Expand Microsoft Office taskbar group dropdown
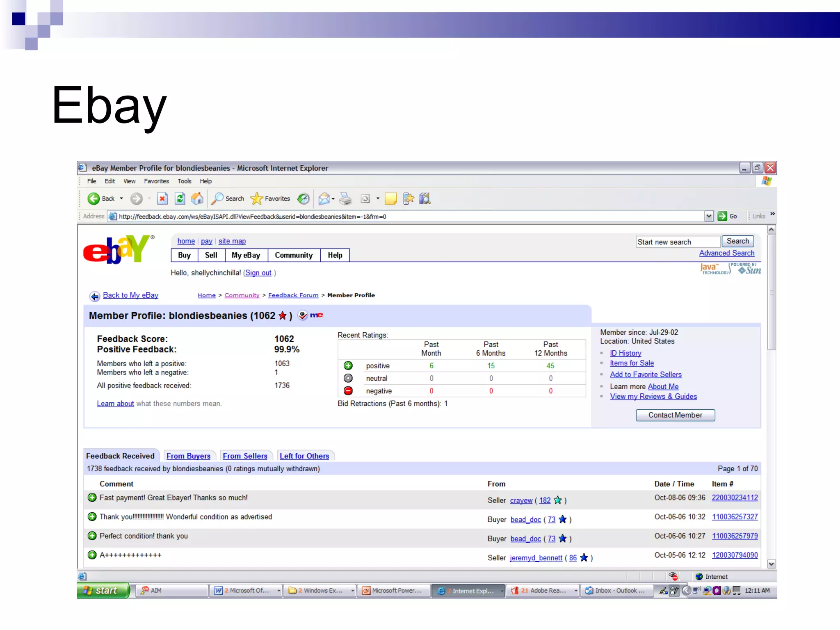Screen dimensions: 840x630 click(279, 591)
